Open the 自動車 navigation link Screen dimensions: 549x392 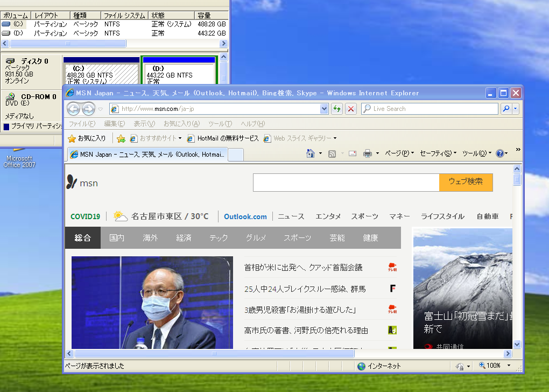(488, 216)
